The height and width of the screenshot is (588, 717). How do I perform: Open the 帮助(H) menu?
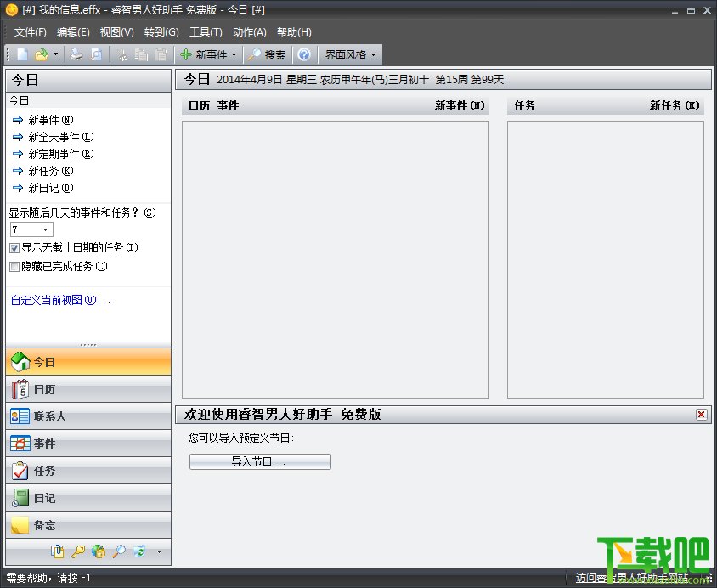pos(294,32)
